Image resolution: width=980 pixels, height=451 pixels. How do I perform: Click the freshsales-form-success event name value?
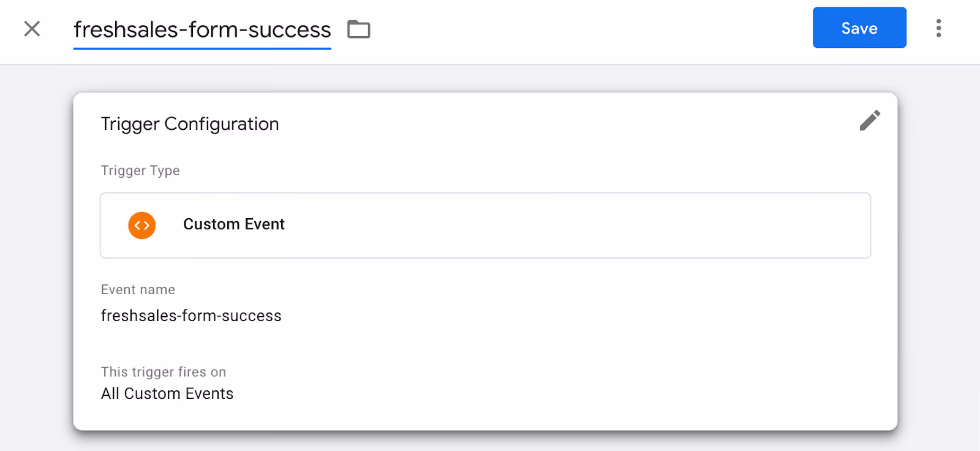pyautogui.click(x=191, y=316)
